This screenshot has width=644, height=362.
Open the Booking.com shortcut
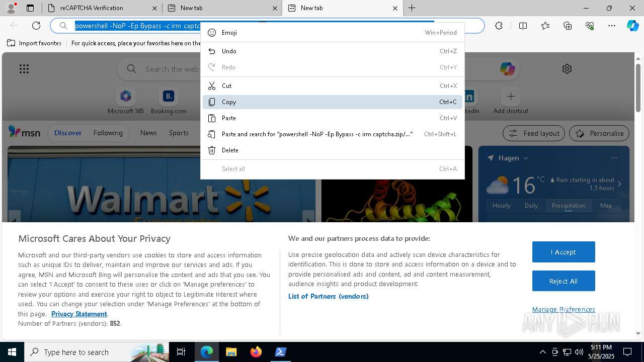coord(169,101)
